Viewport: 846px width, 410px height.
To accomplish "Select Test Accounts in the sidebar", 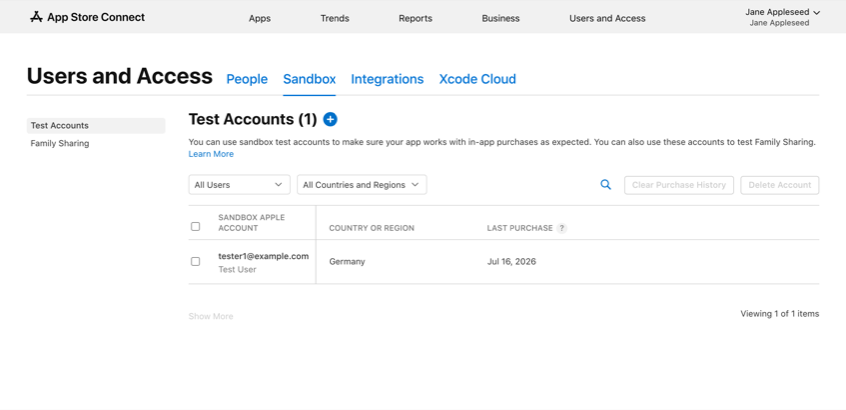I will point(96,125).
